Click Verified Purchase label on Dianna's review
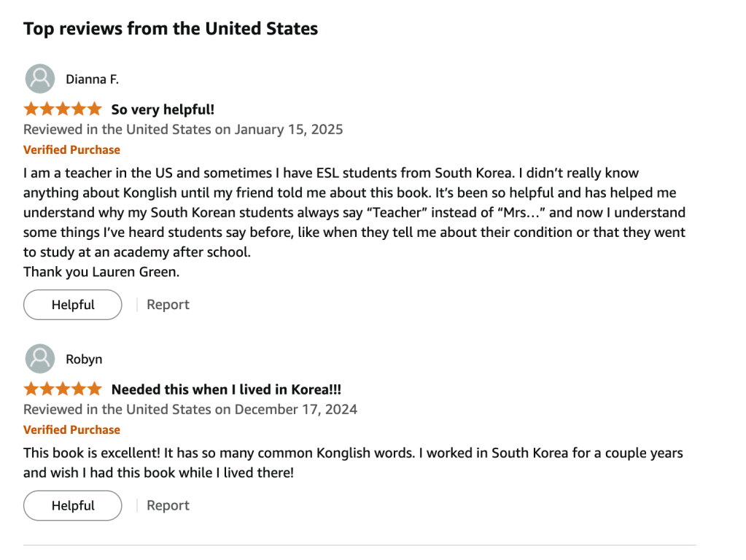Viewport: 746px width, 560px height. [x=71, y=150]
